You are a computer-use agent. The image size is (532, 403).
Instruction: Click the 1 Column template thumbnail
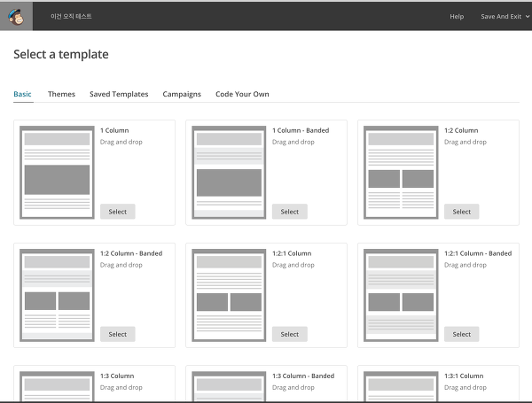pyautogui.click(x=57, y=172)
